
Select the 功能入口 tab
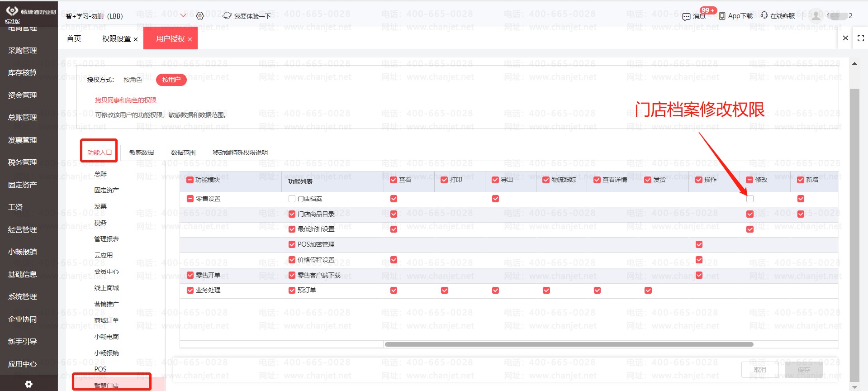(x=100, y=153)
